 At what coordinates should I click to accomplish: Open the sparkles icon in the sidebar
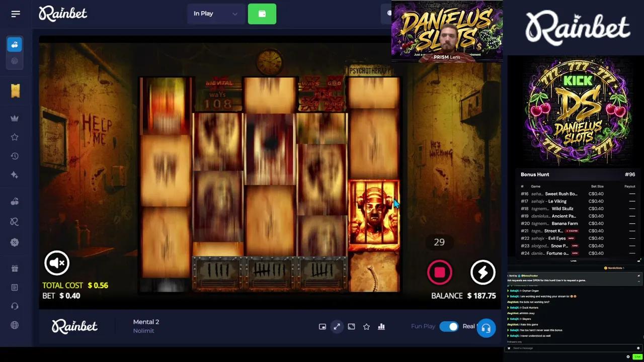tap(15, 175)
